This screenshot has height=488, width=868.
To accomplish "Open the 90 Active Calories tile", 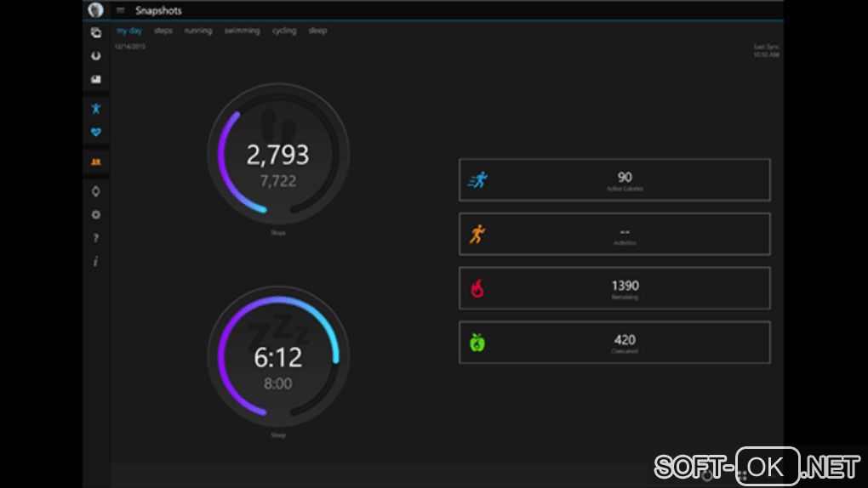I will pyautogui.click(x=614, y=180).
